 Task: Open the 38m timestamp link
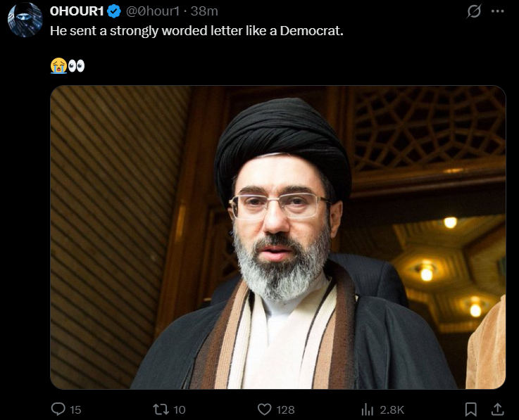(x=204, y=11)
